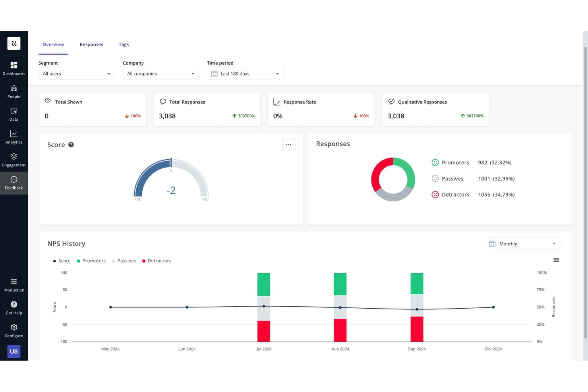
Task: Toggle Score series in chart legend
Action: (62, 261)
